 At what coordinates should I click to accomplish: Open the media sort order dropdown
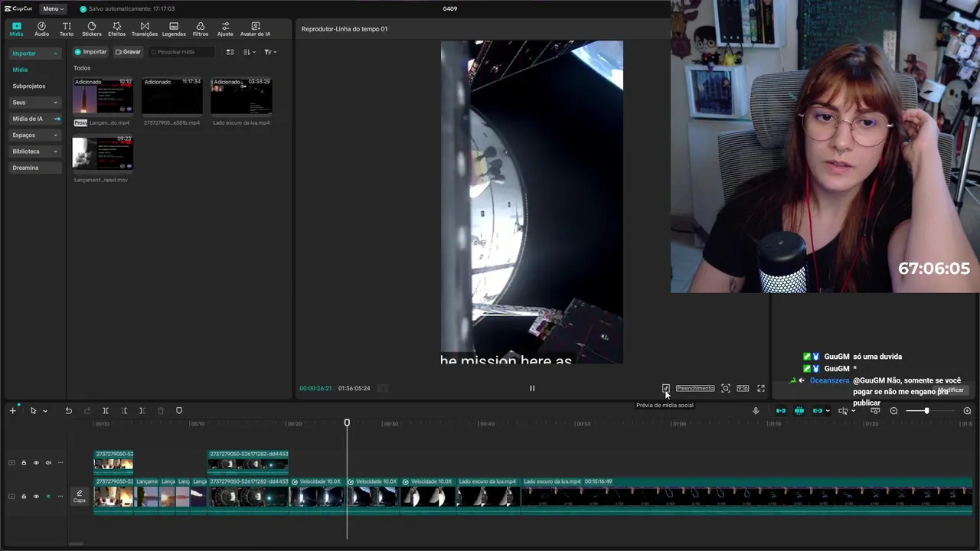(x=249, y=52)
